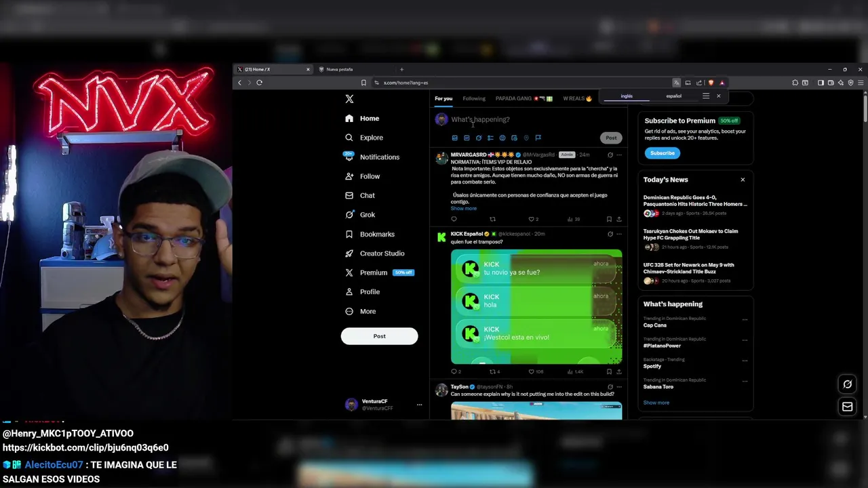This screenshot has width=868, height=488.
Task: Click Show more on MRVARGASRD post
Action: point(464,209)
